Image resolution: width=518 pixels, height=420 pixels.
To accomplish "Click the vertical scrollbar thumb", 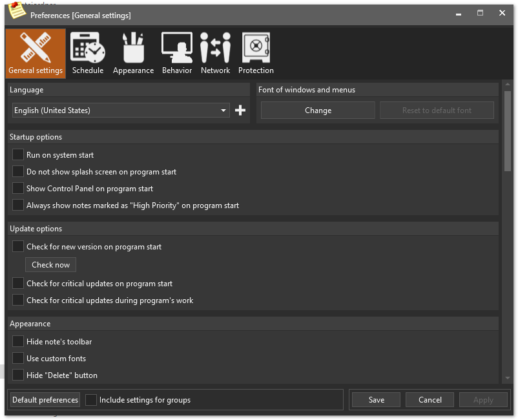I will tap(508, 131).
